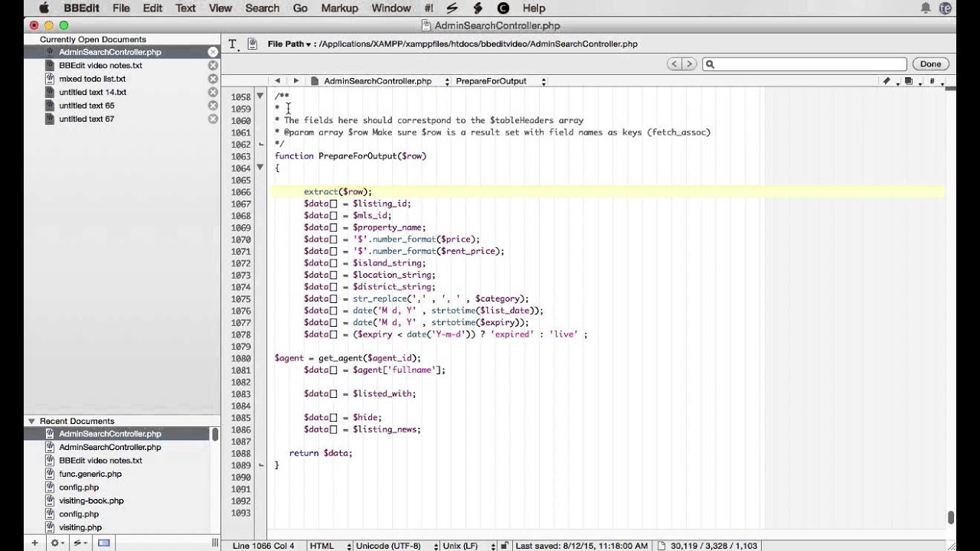The image size is (980, 551).
Task: Open the File Path dropdown
Action: [x=289, y=44]
